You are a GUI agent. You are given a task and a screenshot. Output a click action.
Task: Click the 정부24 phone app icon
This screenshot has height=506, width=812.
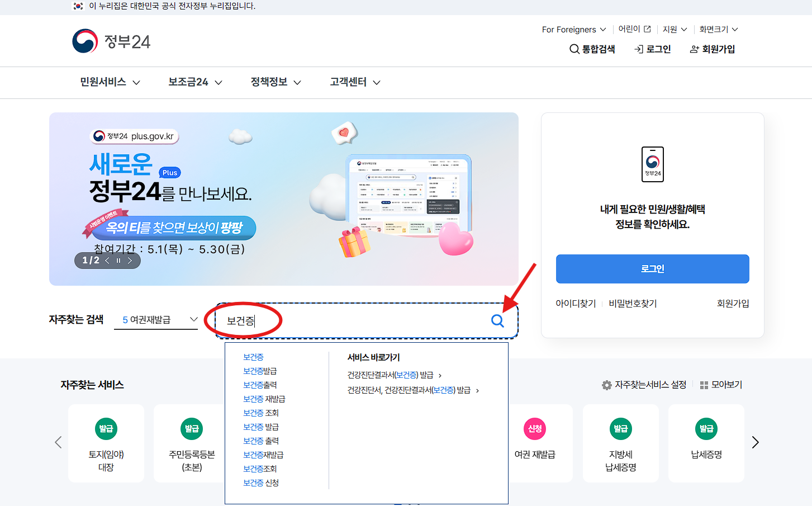pos(653,164)
